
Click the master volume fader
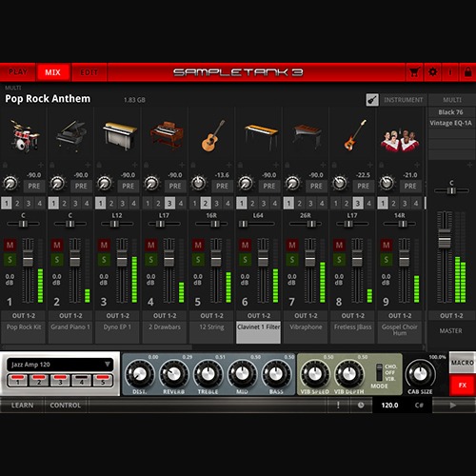pyautogui.click(x=445, y=239)
